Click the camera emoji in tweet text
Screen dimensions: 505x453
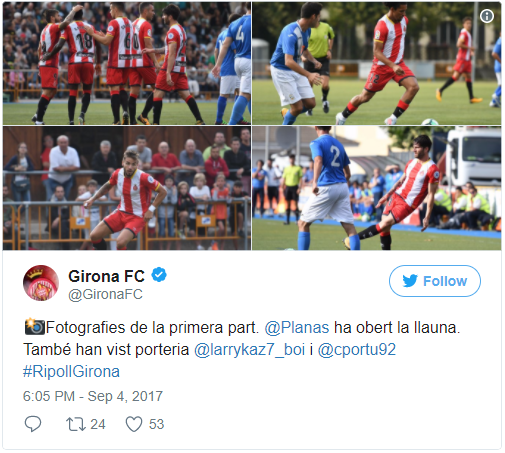pyautogui.click(x=34, y=327)
